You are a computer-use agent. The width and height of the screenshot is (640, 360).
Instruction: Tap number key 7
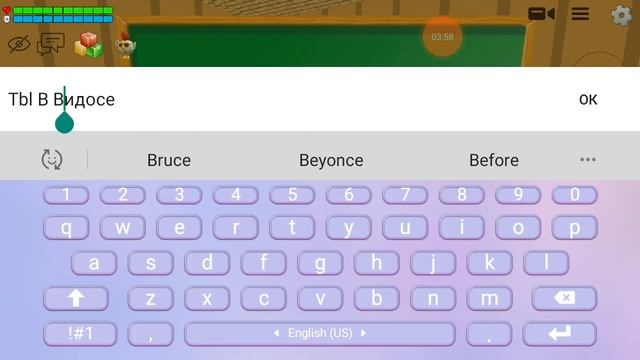(x=405, y=195)
